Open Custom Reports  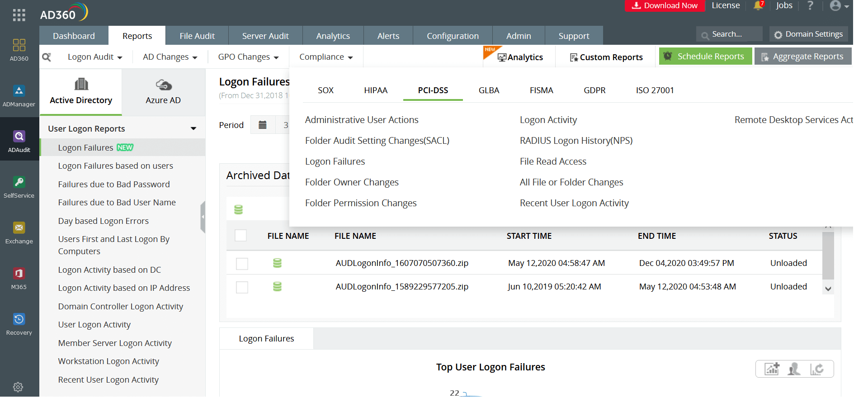[x=606, y=57]
